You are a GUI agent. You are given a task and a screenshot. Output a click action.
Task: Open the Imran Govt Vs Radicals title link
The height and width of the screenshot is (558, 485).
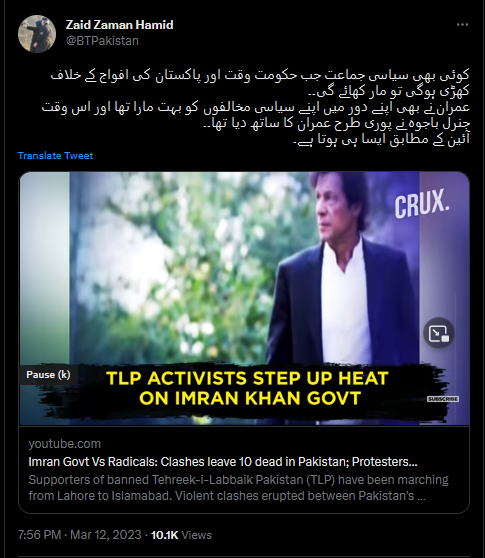point(223,462)
